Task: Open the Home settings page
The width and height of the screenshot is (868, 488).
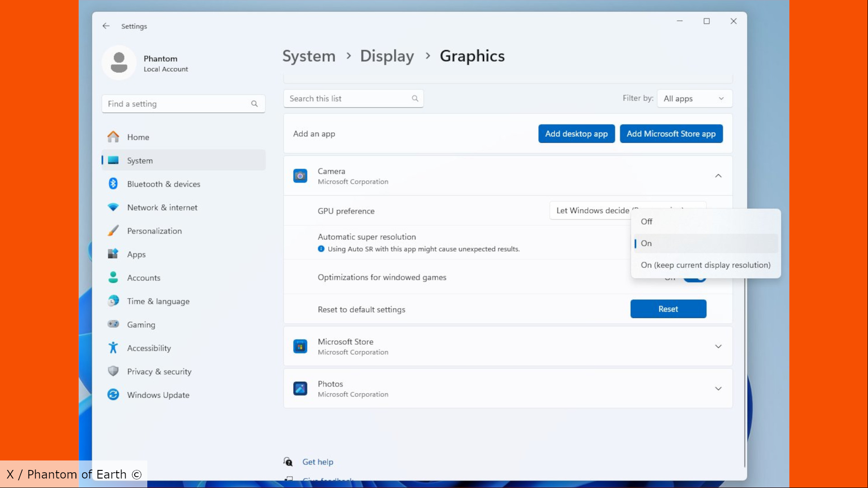Action: pos(183,137)
